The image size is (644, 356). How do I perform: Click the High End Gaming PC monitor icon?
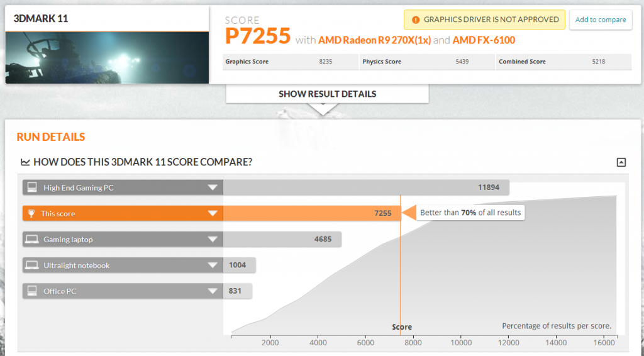click(x=32, y=187)
